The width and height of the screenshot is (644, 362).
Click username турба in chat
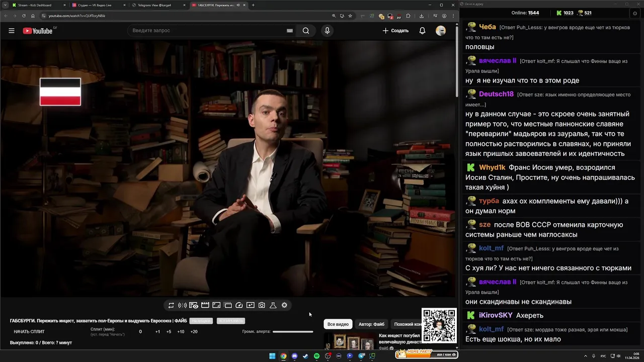489,201
